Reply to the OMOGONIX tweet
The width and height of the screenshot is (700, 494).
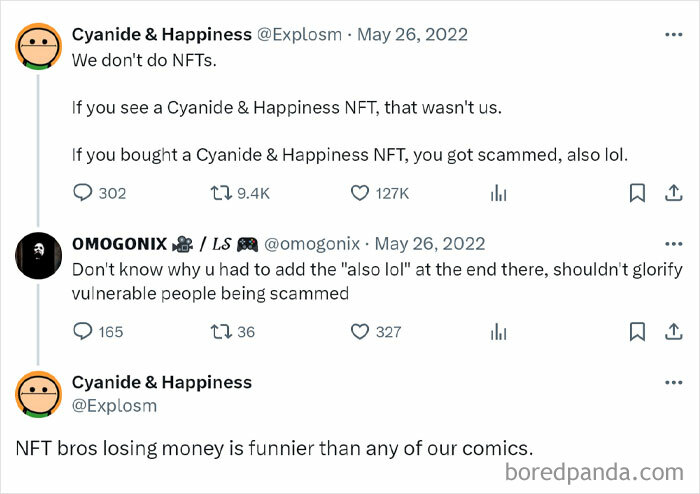pos(82,331)
